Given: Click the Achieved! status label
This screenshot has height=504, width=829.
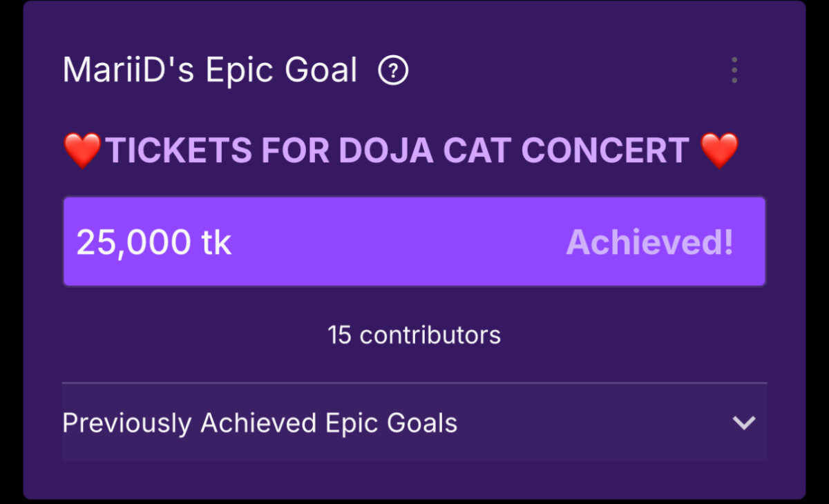Looking at the screenshot, I should (649, 242).
